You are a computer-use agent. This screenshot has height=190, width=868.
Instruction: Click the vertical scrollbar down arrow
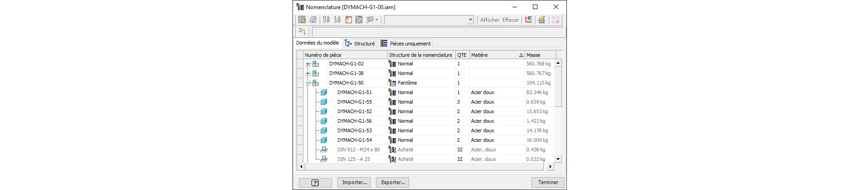558,159
